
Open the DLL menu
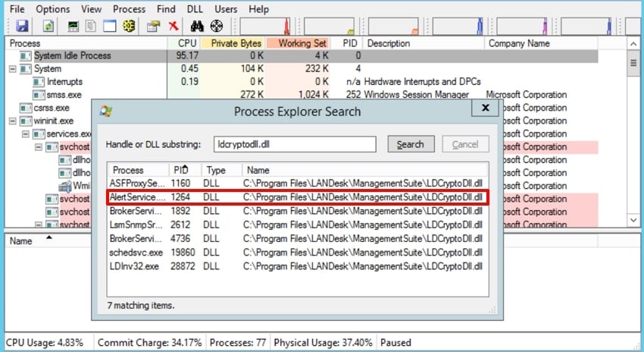coord(195,9)
